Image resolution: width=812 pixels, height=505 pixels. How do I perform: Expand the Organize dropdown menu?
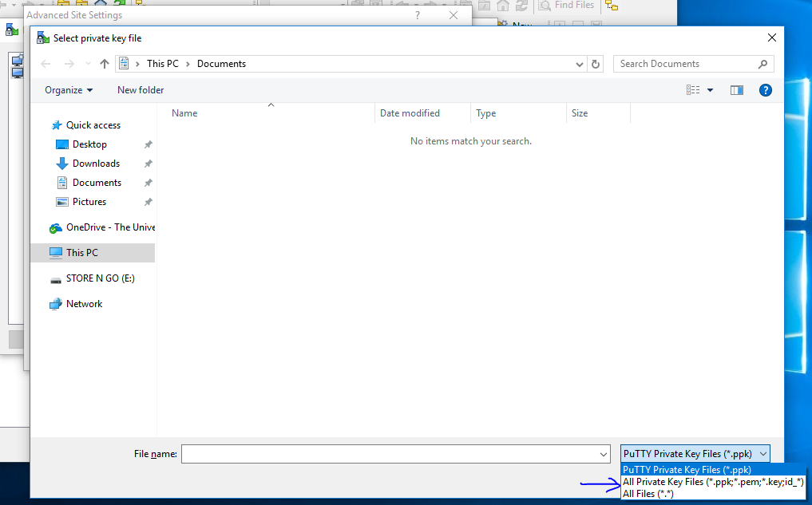pos(69,90)
